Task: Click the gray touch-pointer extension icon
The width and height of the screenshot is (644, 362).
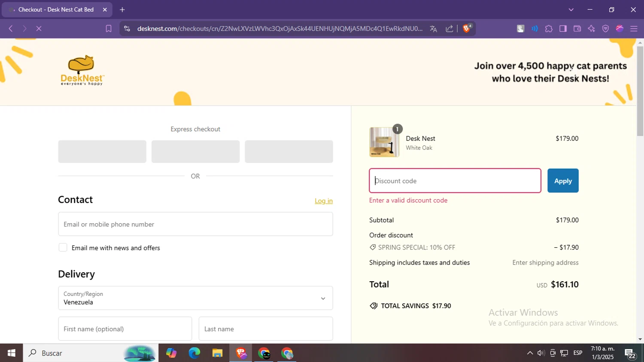Action: [520, 29]
